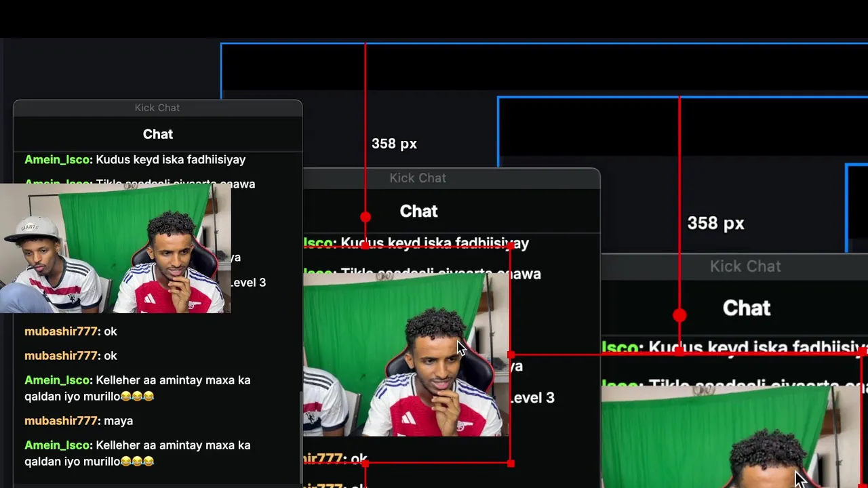Click the uncovered 'Amein_Isco: Kudus keyd iska fadhiisiyay' message in leftmost chat

pos(135,160)
